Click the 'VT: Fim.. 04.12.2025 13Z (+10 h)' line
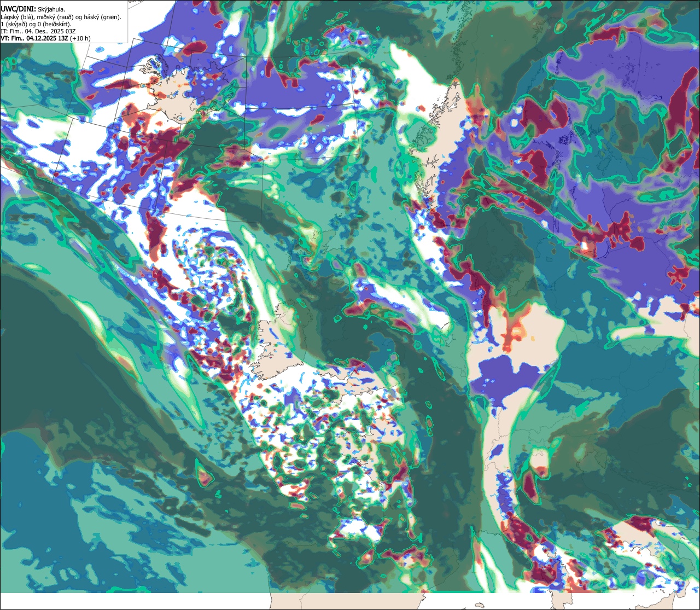Image resolution: width=700 pixels, height=610 pixels. point(45,38)
